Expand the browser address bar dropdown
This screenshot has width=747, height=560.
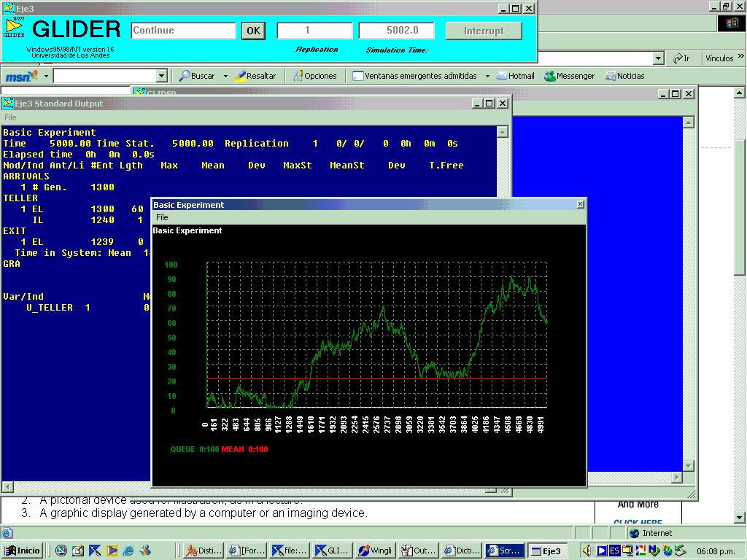659,58
